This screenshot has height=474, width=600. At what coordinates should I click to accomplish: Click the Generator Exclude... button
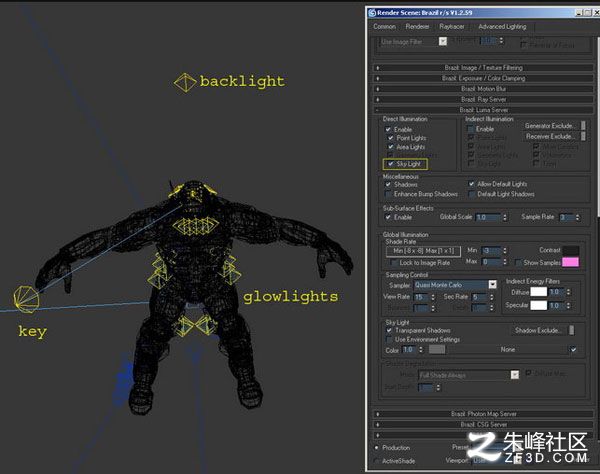pyautogui.click(x=549, y=125)
